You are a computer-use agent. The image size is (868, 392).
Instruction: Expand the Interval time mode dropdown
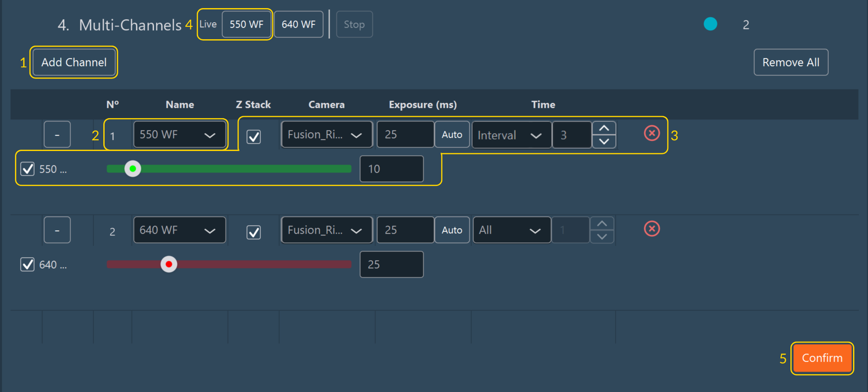(511, 135)
